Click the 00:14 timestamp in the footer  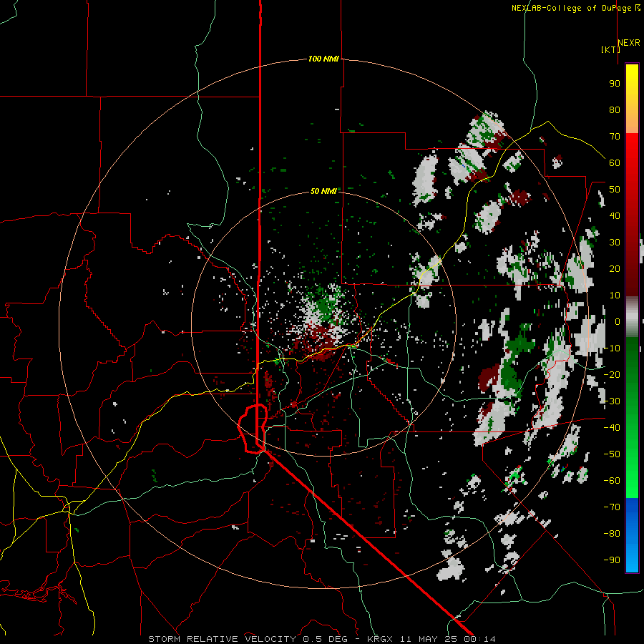pos(480,639)
